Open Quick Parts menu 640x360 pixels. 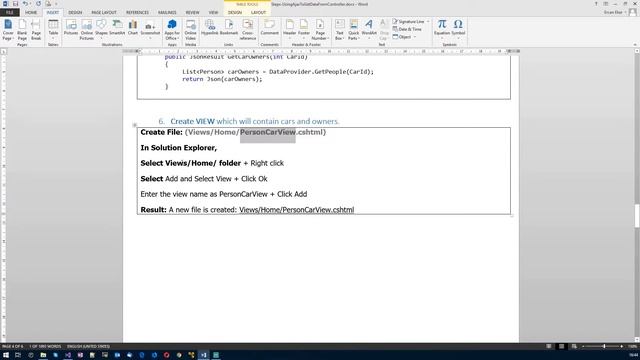(x=353, y=30)
